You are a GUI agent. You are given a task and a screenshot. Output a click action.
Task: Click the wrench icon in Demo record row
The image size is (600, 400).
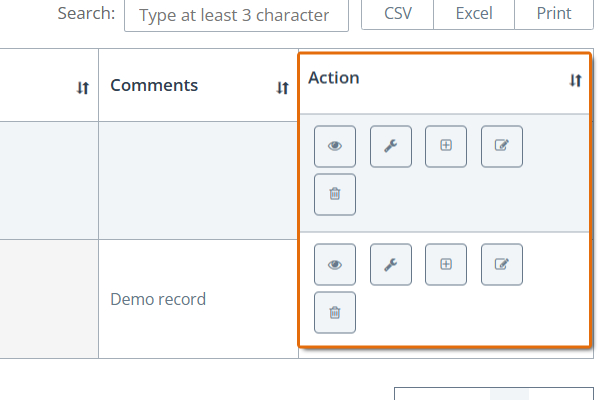[x=391, y=264]
